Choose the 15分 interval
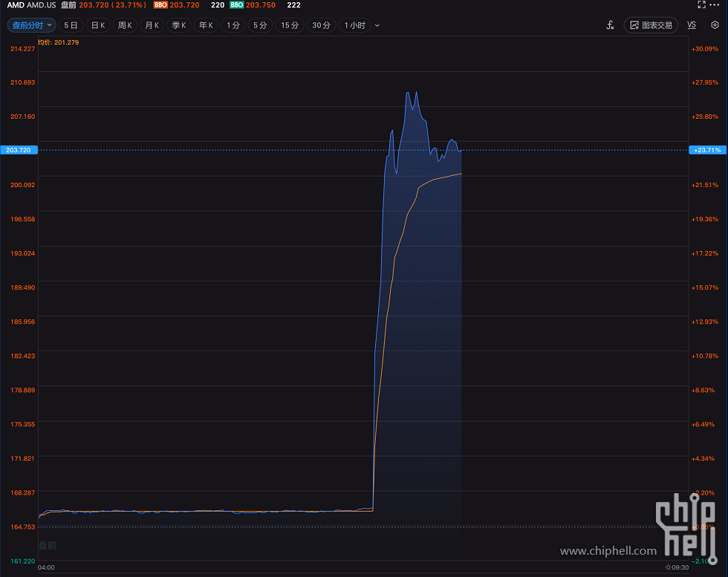Screen dimensions: 728x577 (290, 25)
